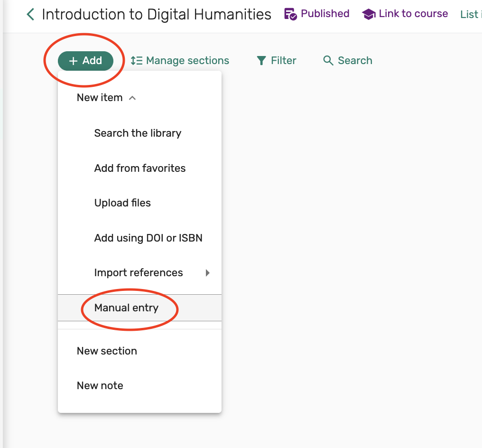This screenshot has height=448, width=482.
Task: Create a New section
Action: (x=107, y=351)
